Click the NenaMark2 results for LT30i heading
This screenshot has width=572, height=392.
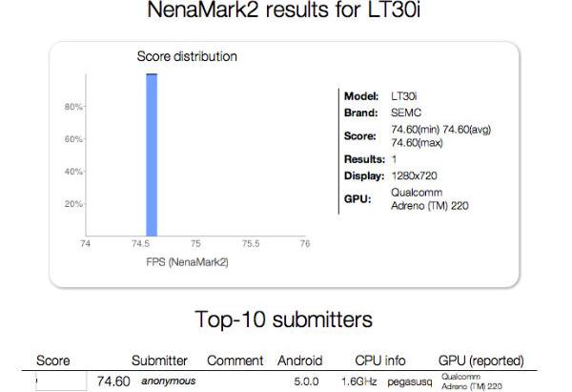(283, 10)
